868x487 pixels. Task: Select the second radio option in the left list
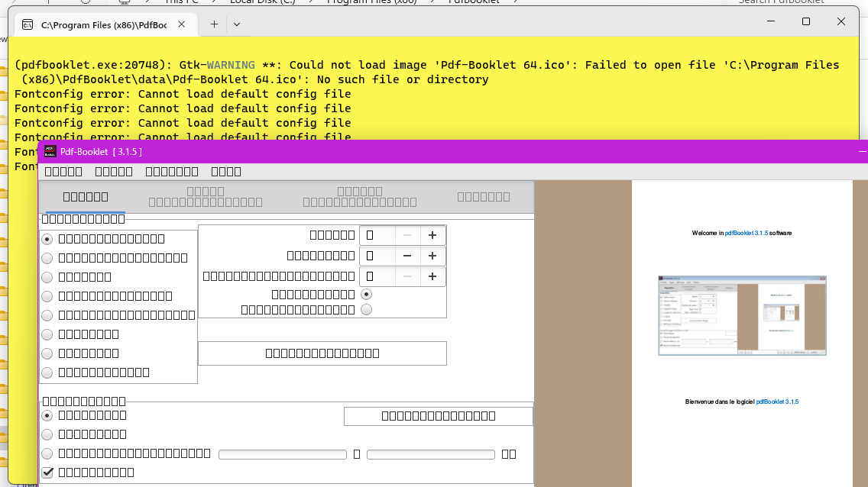click(47, 257)
